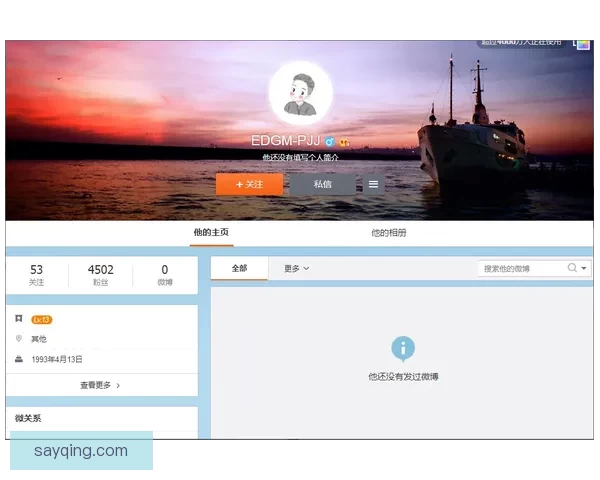Open private message with 私信 button
This screenshot has height=480, width=600.
point(322,184)
